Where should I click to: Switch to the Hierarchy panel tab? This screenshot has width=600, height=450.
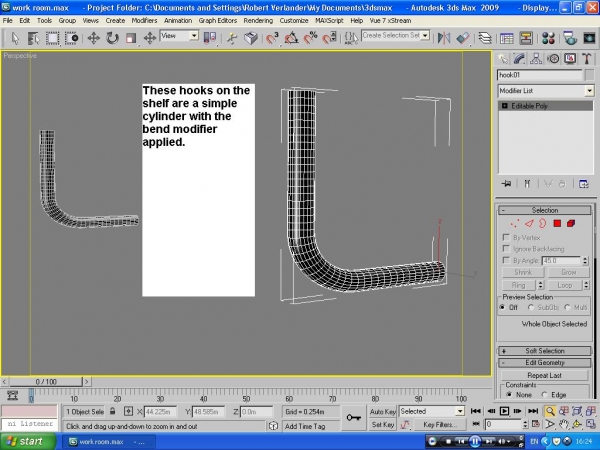coord(536,59)
